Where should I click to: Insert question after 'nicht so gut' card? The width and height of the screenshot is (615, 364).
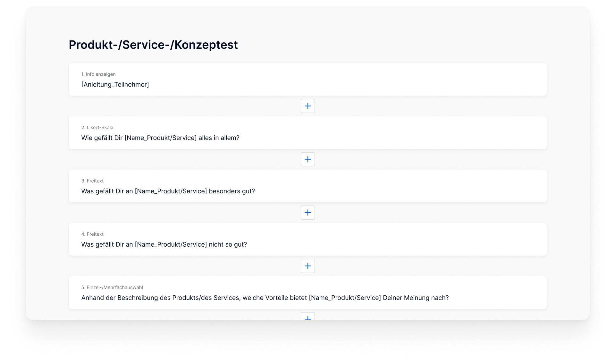(307, 266)
